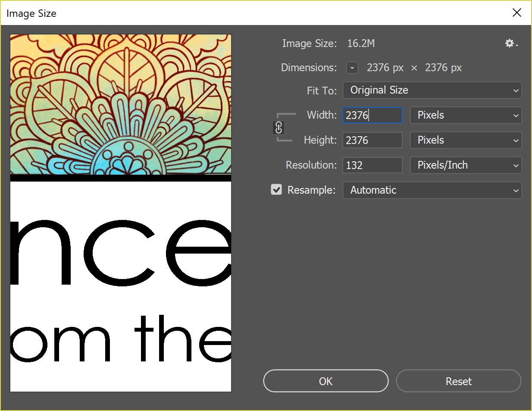This screenshot has width=532, height=411.
Task: Click the Resample label text
Action: pos(311,190)
